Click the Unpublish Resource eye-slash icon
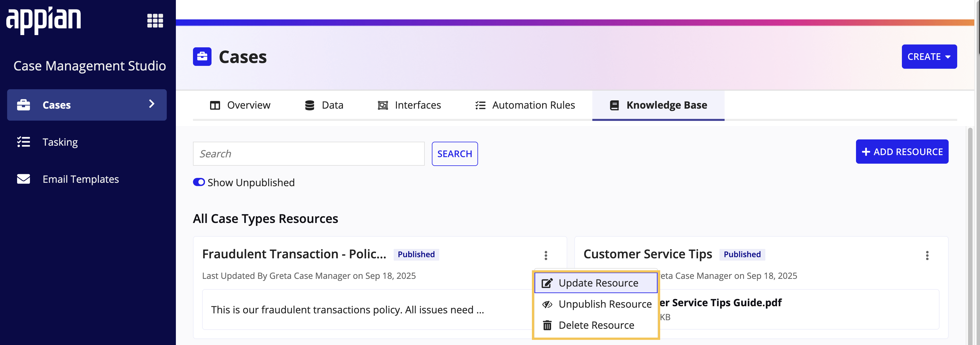 (547, 304)
